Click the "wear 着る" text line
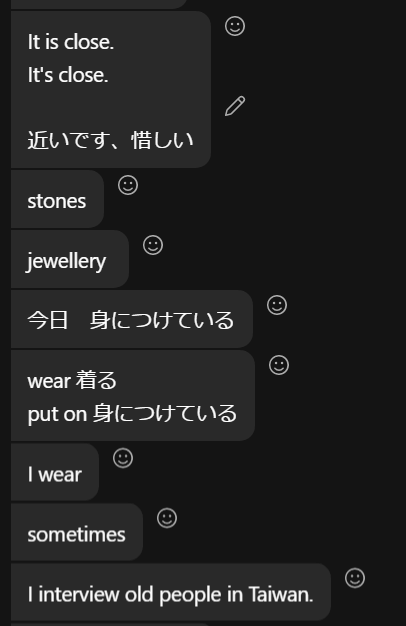The width and height of the screenshot is (406, 626). [x=72, y=380]
